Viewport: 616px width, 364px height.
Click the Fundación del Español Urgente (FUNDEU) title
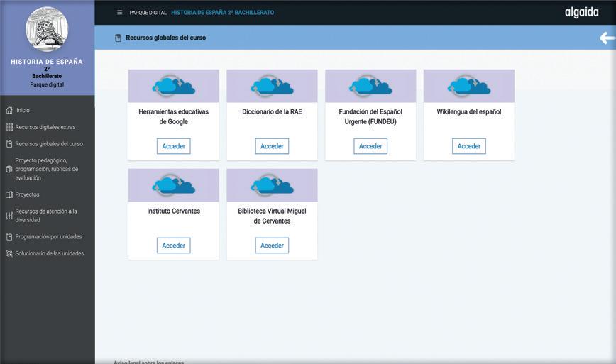pos(370,116)
